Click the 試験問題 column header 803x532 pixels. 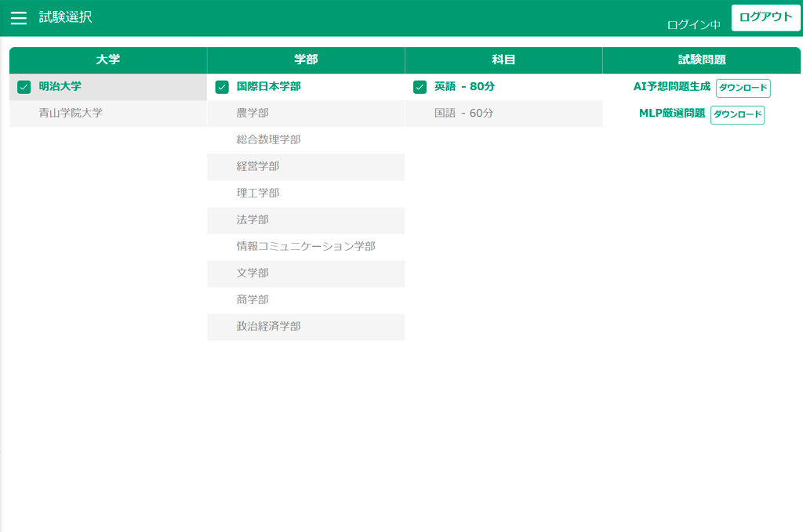pos(701,60)
